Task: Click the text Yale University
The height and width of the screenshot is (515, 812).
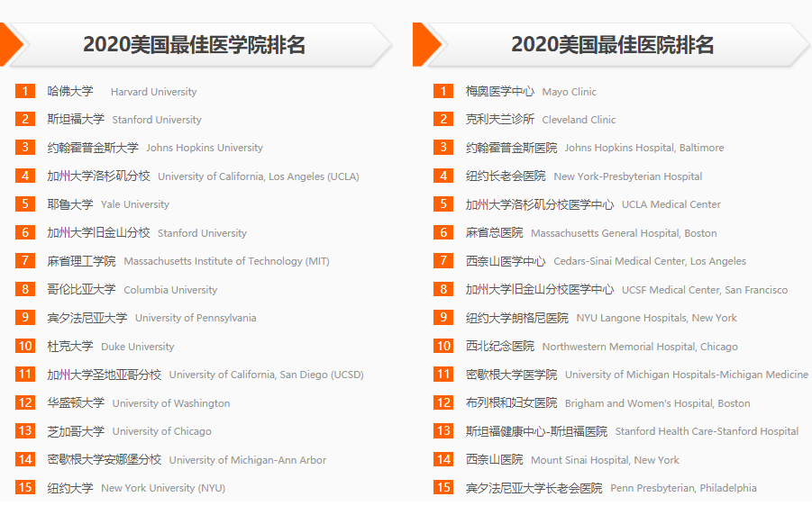Action: point(135,204)
